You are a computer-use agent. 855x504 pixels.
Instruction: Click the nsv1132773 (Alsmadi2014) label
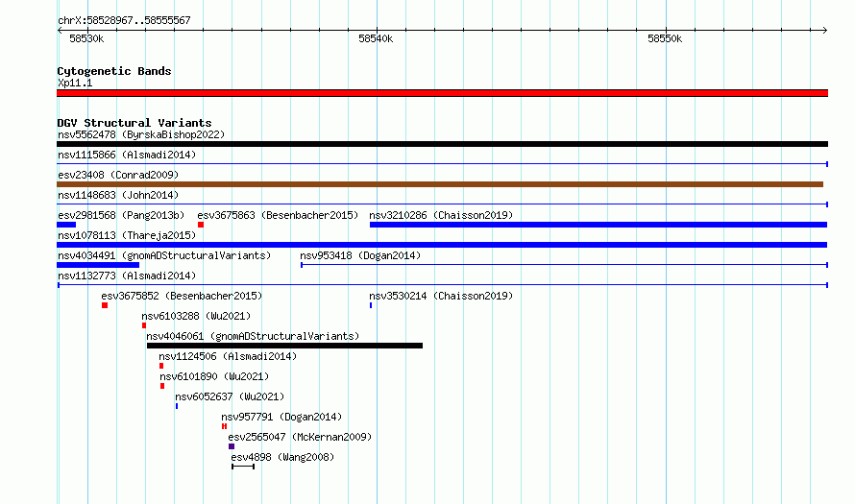(x=127, y=276)
